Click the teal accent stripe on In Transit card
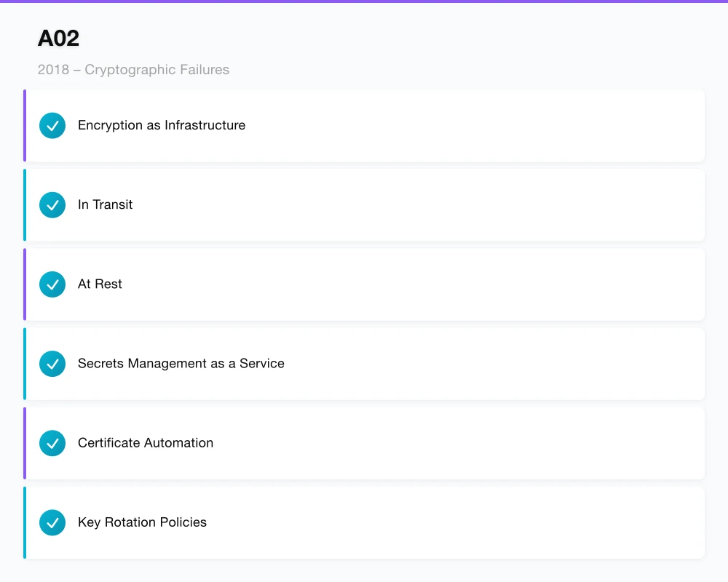The width and height of the screenshot is (728, 582). point(25,205)
